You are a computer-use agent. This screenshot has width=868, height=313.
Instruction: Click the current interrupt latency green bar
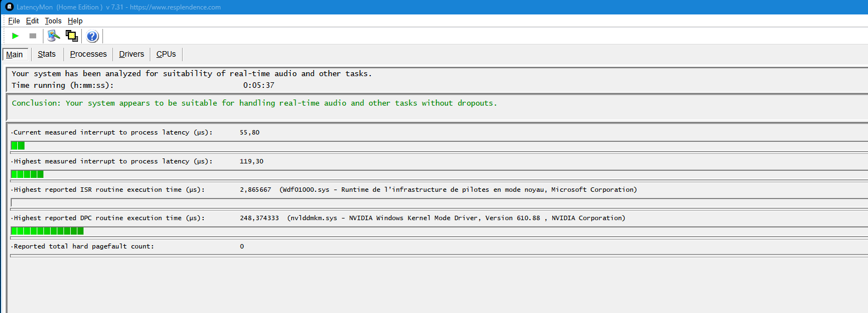tap(18, 146)
